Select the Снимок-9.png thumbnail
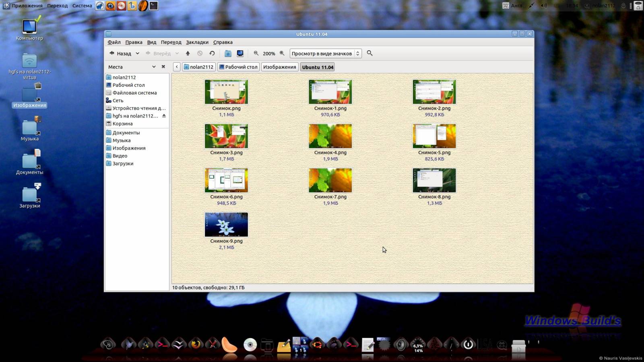Image resolution: width=644 pixels, height=362 pixels. tap(226, 224)
